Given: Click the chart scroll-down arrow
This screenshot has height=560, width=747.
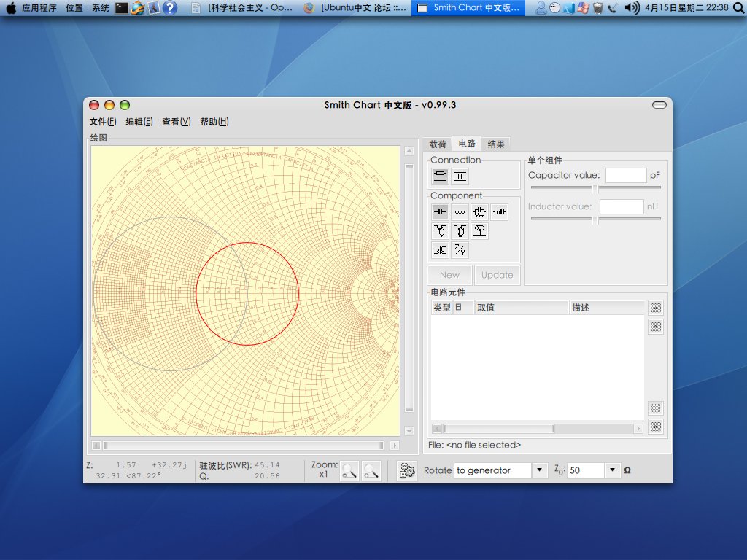Looking at the screenshot, I should tap(409, 431).
